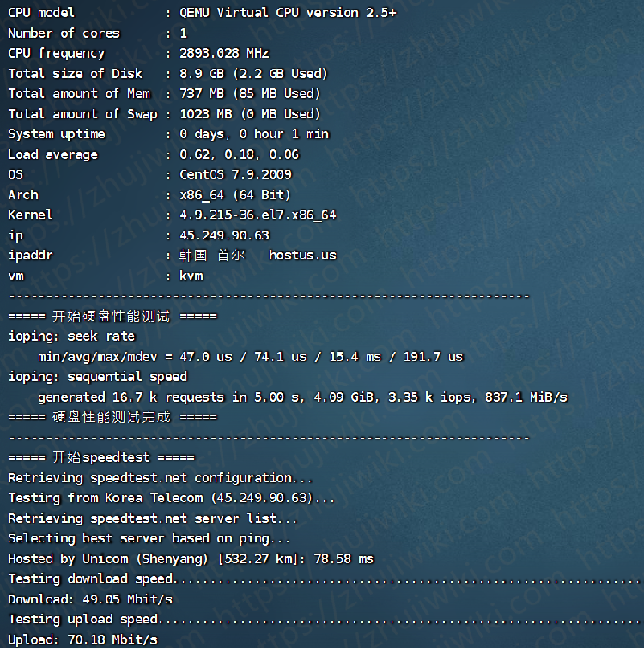Click the kvm virtualization value
The image size is (644, 648).
click(x=191, y=276)
